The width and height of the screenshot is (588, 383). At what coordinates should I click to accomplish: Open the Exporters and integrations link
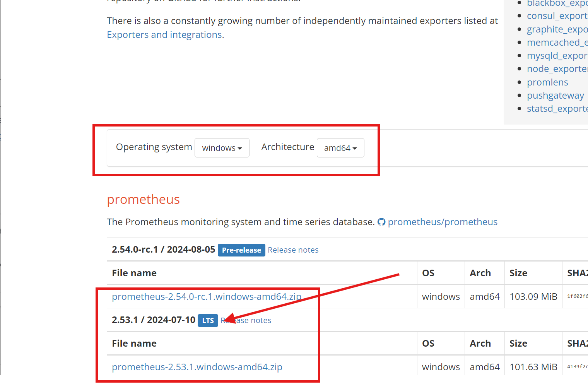tap(164, 35)
